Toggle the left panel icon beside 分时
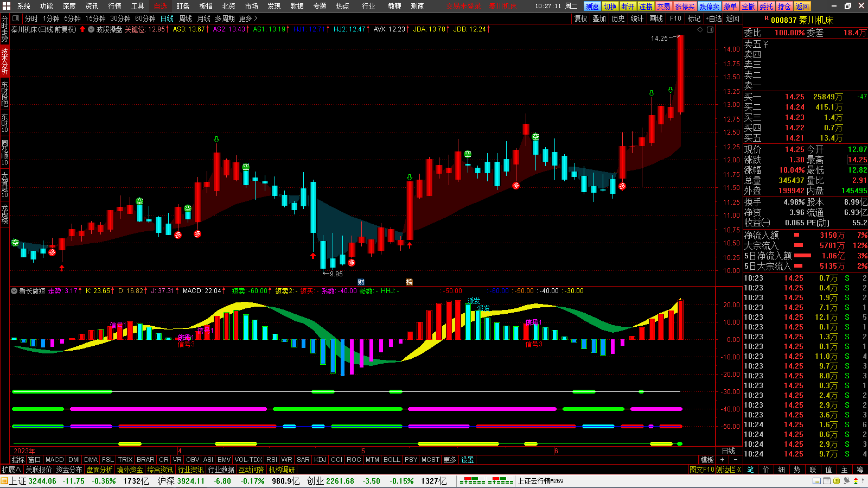The width and height of the screenshot is (868, 488). 16,18
